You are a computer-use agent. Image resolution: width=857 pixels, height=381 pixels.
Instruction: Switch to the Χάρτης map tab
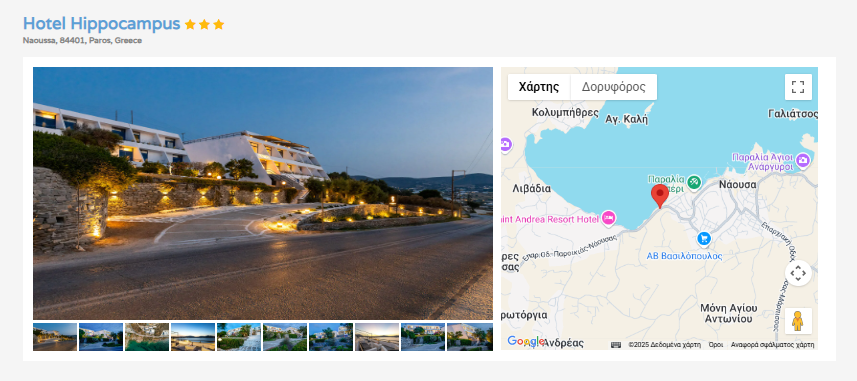click(x=539, y=87)
